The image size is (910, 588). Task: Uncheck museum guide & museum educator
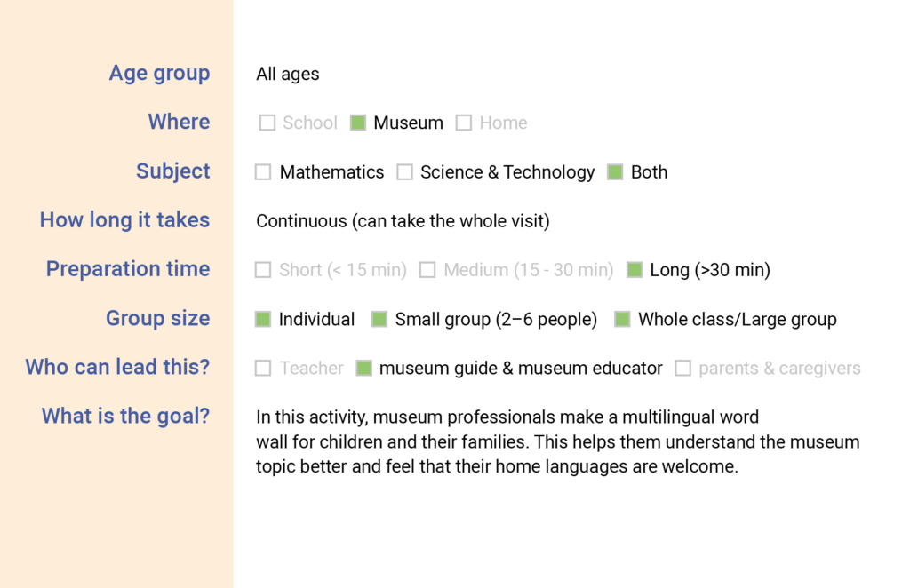click(x=363, y=368)
